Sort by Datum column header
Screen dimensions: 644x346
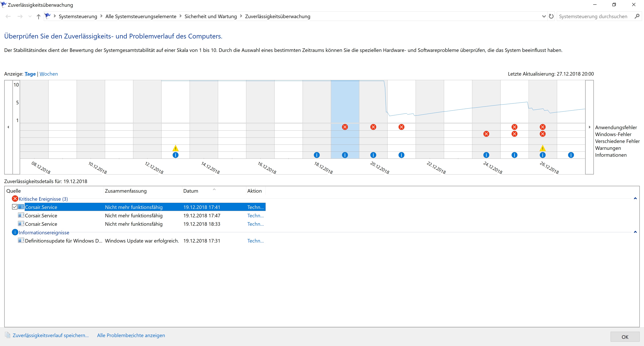pyautogui.click(x=191, y=191)
